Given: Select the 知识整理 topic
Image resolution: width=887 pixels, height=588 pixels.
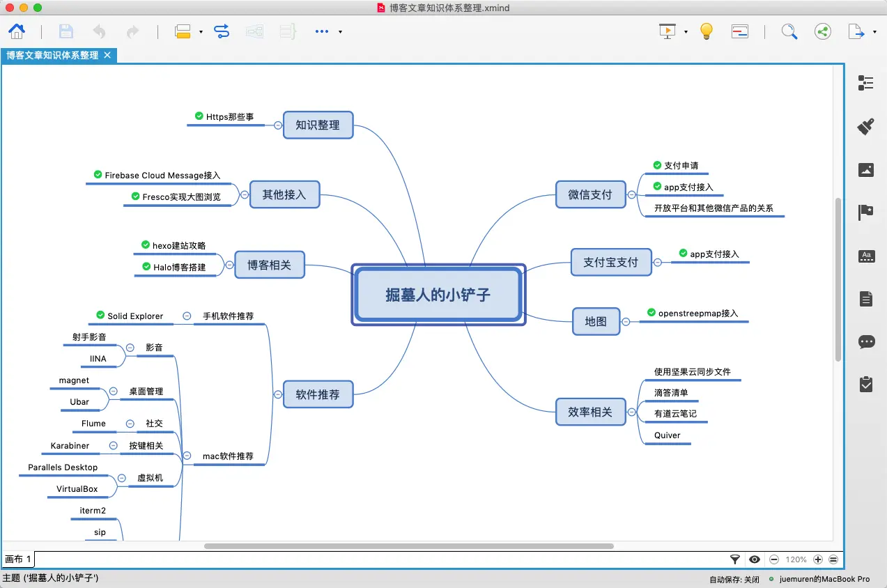Looking at the screenshot, I should (318, 125).
